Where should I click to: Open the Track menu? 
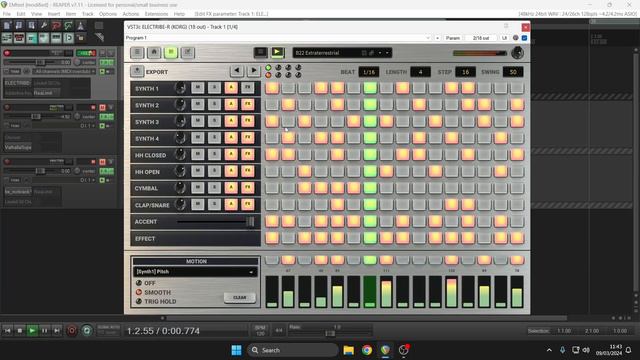[x=88, y=14]
